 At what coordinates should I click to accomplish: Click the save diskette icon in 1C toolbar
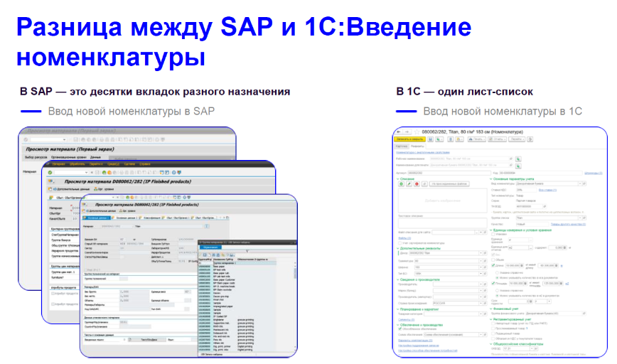(431, 139)
